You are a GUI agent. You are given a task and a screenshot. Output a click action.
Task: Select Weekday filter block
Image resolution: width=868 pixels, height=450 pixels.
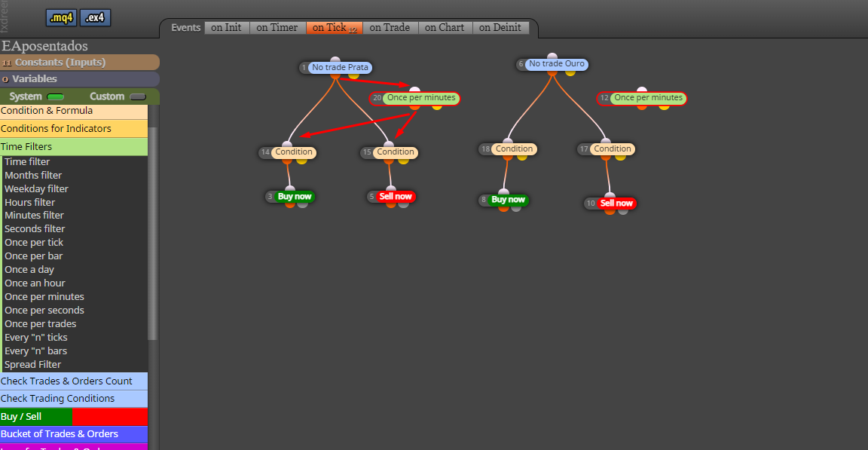[x=36, y=188]
